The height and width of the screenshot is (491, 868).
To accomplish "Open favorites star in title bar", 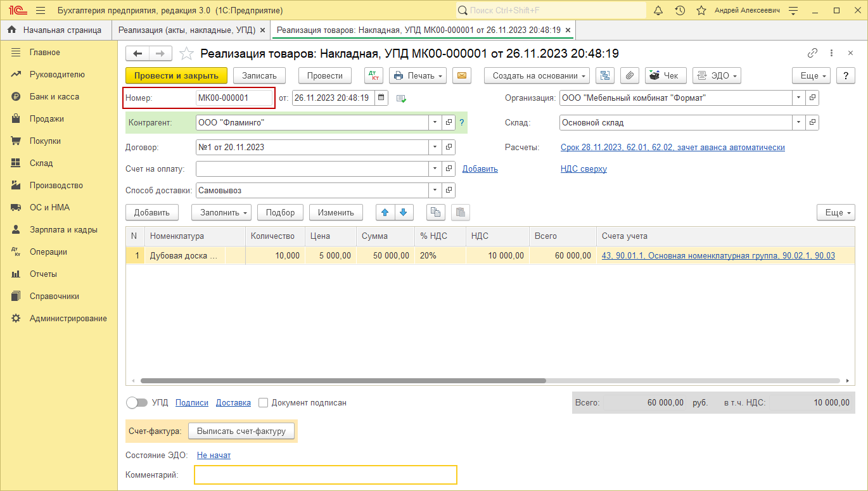I will pos(701,11).
